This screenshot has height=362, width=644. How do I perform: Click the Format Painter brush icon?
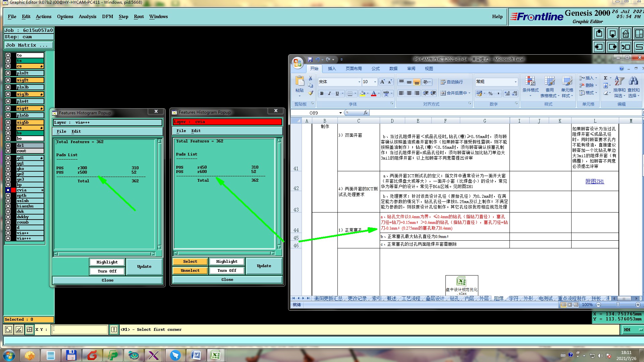[x=311, y=93]
